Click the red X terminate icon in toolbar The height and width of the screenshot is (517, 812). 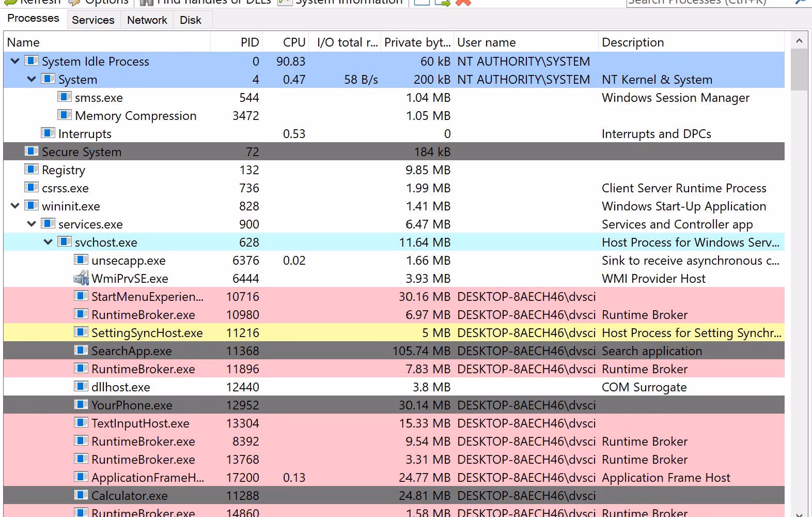[463, 3]
